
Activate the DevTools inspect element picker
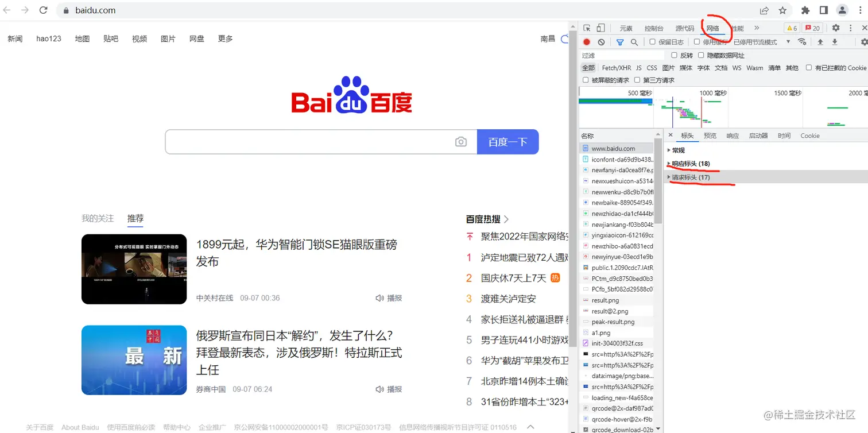coord(587,28)
